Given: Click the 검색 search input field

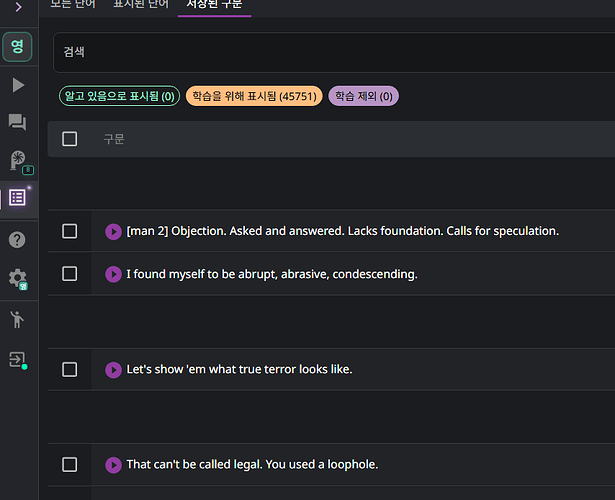Looking at the screenshot, I should [330, 52].
